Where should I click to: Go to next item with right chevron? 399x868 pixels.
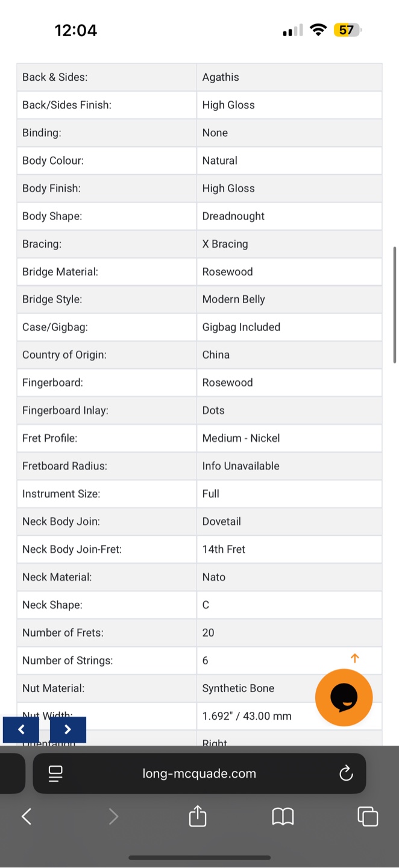click(68, 729)
